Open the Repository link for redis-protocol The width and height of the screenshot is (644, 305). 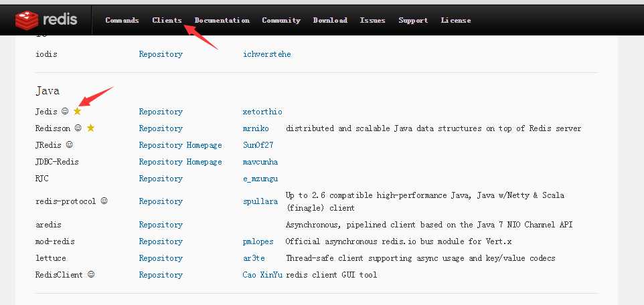pos(161,201)
